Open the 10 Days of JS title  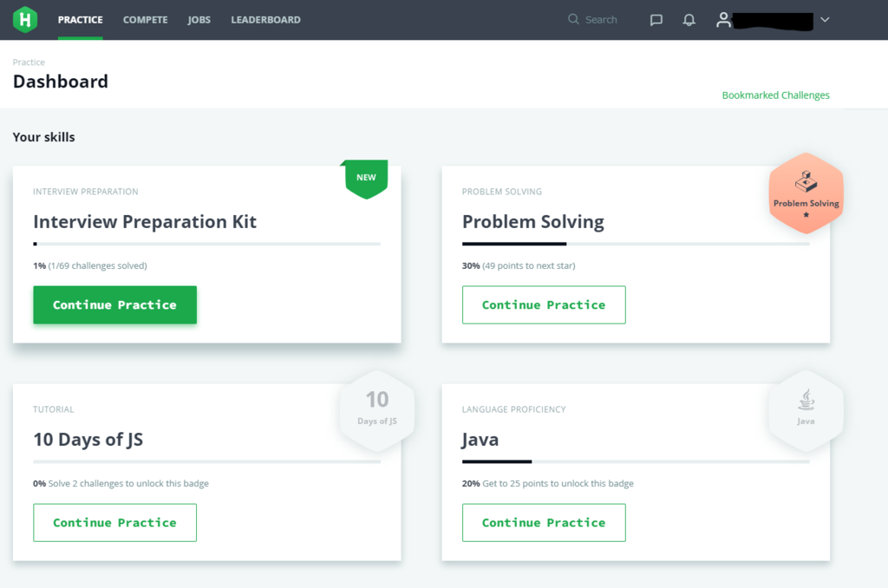click(88, 440)
